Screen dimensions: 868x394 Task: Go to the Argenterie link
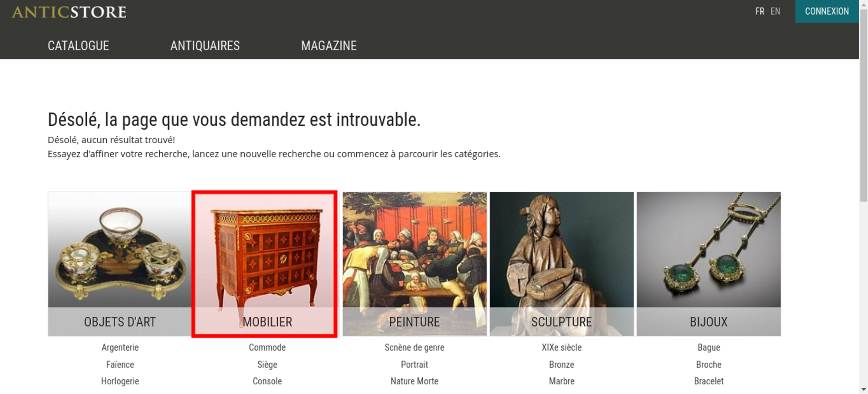pyautogui.click(x=120, y=348)
